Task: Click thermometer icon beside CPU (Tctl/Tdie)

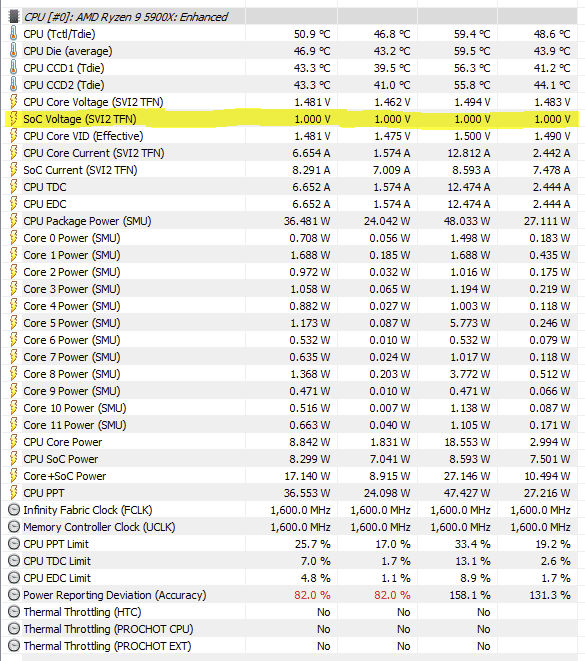Action: pos(13,34)
